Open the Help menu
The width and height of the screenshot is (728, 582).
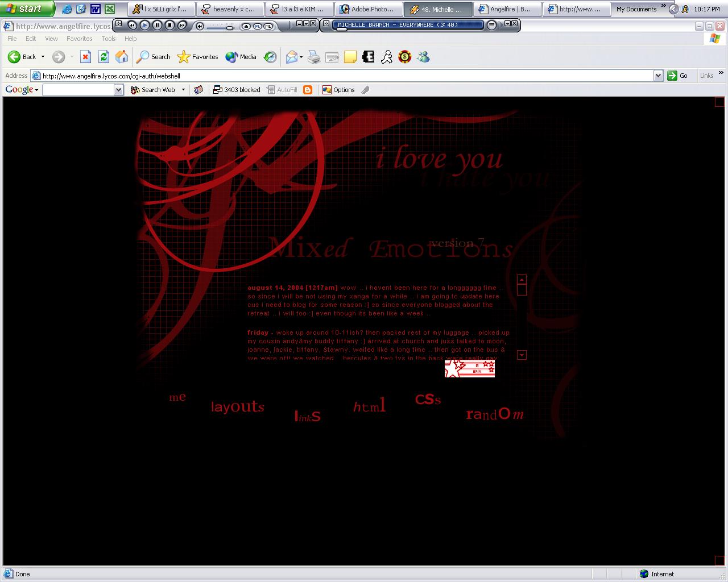130,39
